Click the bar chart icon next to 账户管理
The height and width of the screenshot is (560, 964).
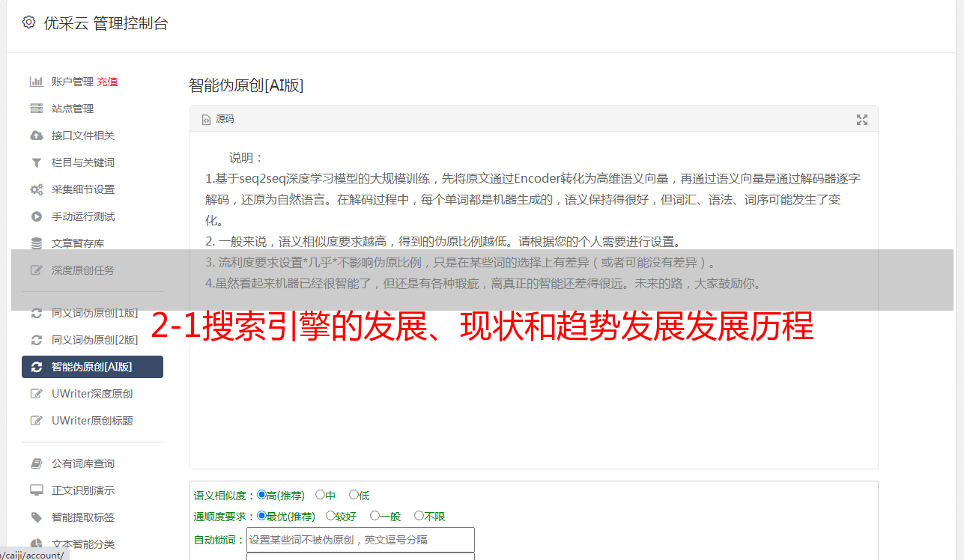(36, 82)
